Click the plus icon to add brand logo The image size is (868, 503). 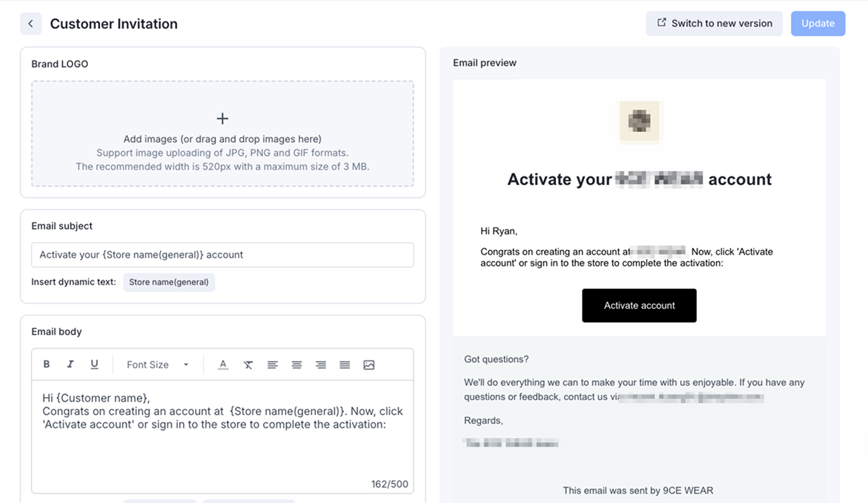tap(223, 119)
